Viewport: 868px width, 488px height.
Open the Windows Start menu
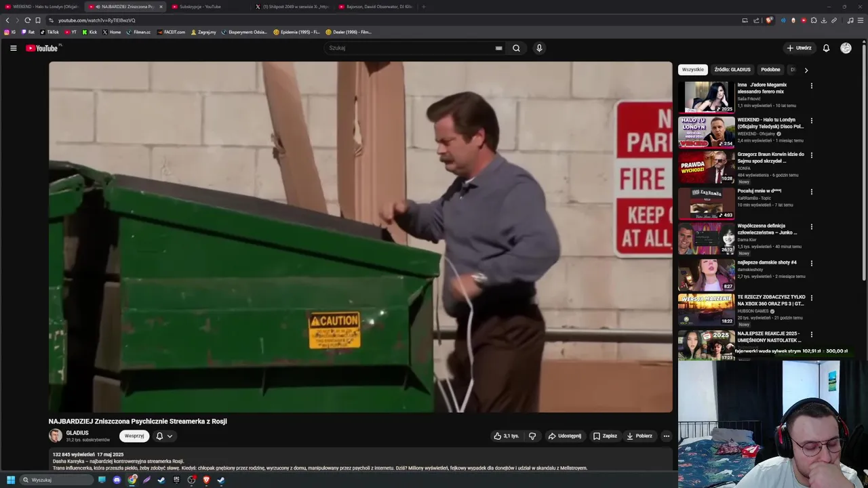11,480
